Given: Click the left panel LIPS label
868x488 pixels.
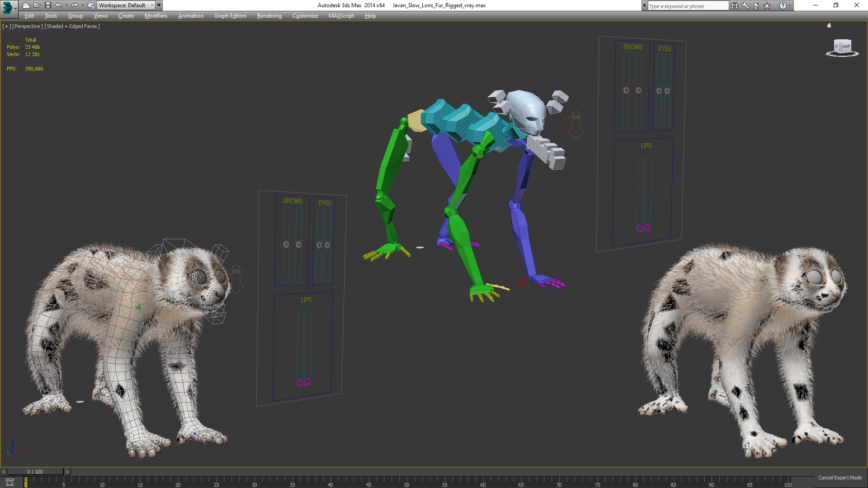Looking at the screenshot, I should 306,300.
